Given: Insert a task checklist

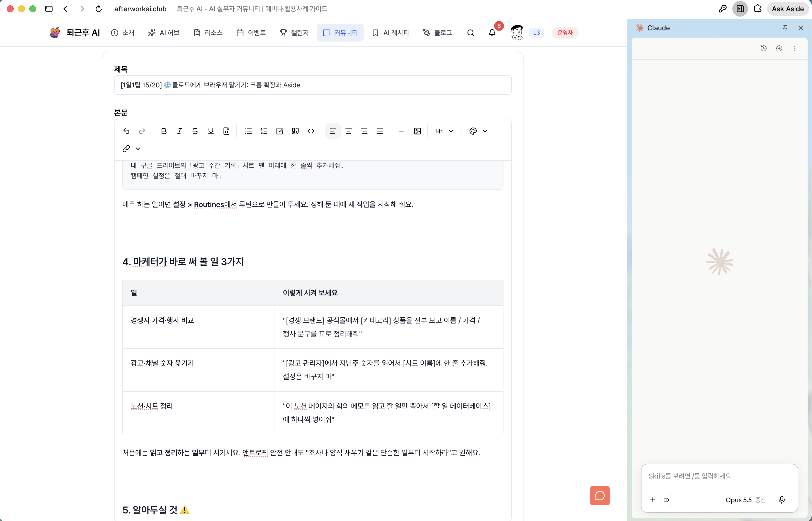Looking at the screenshot, I should 279,131.
